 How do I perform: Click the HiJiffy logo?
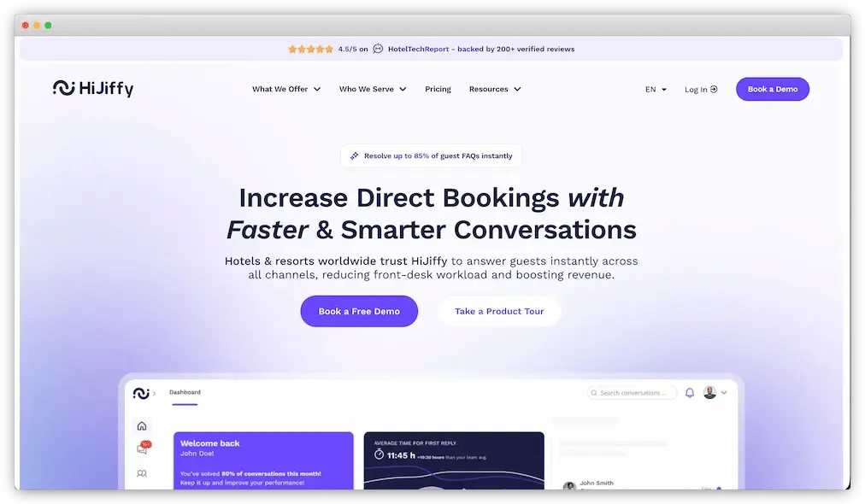(x=93, y=88)
